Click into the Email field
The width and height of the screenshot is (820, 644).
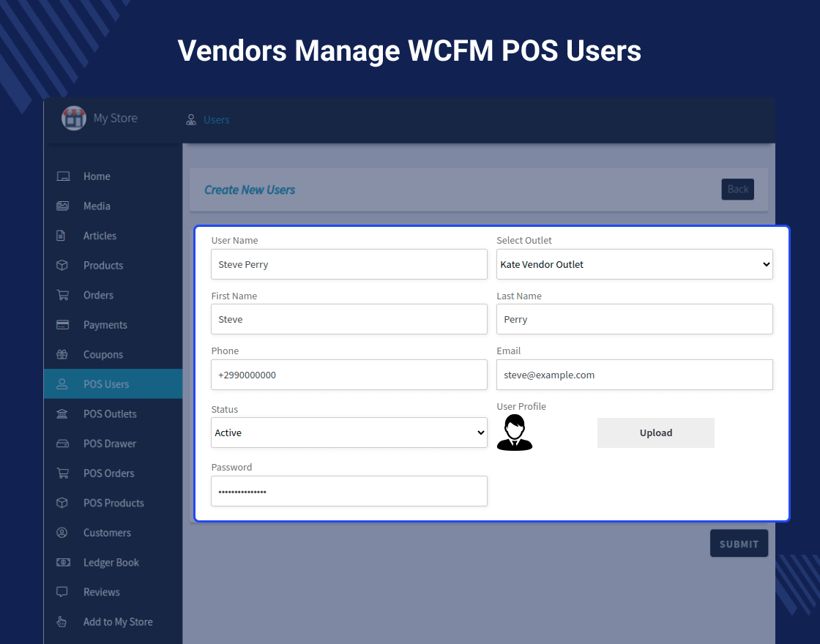(634, 374)
